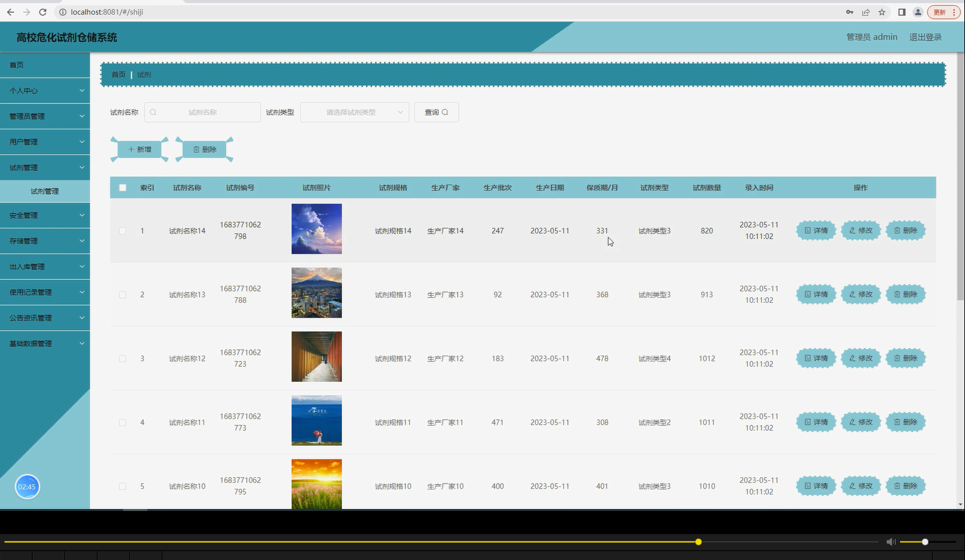965x560 pixels.
Task: Click the 查询 search button
Action: point(437,112)
